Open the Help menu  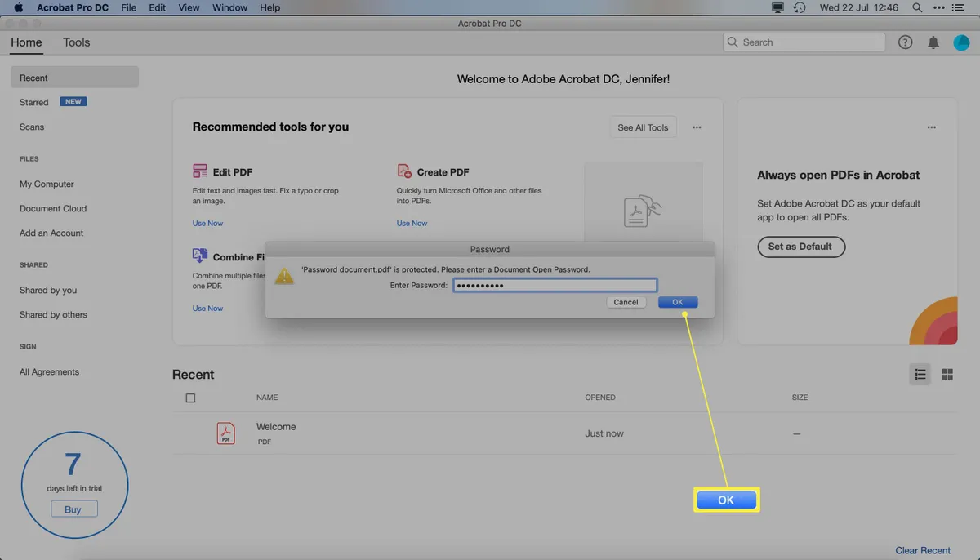(269, 7)
